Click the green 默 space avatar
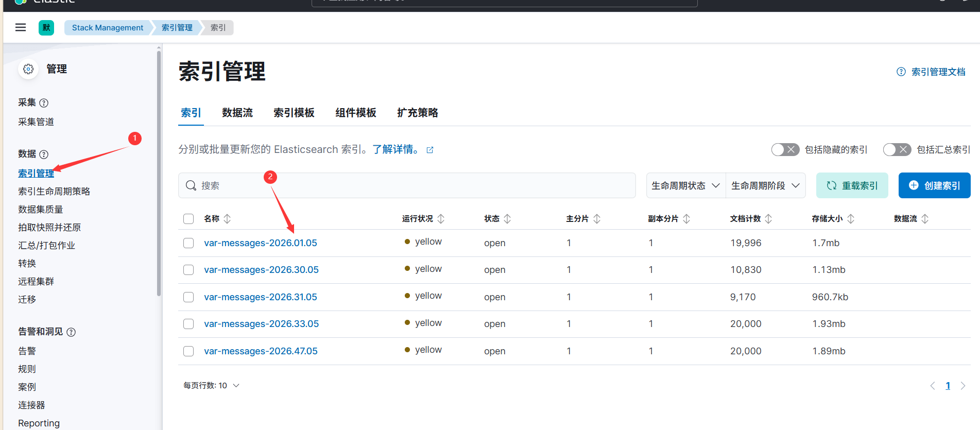 point(46,27)
